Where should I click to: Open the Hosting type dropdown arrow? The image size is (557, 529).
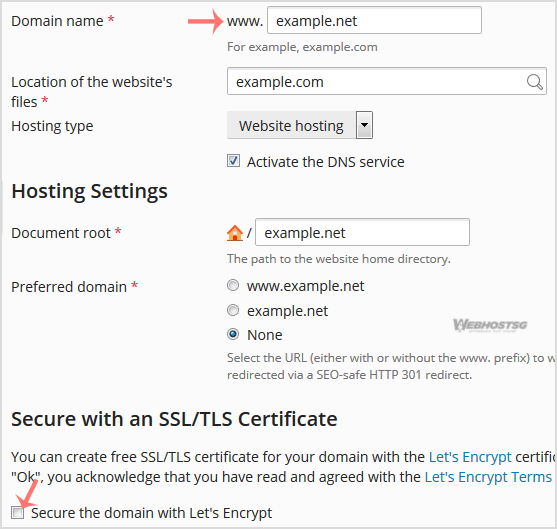click(x=364, y=125)
